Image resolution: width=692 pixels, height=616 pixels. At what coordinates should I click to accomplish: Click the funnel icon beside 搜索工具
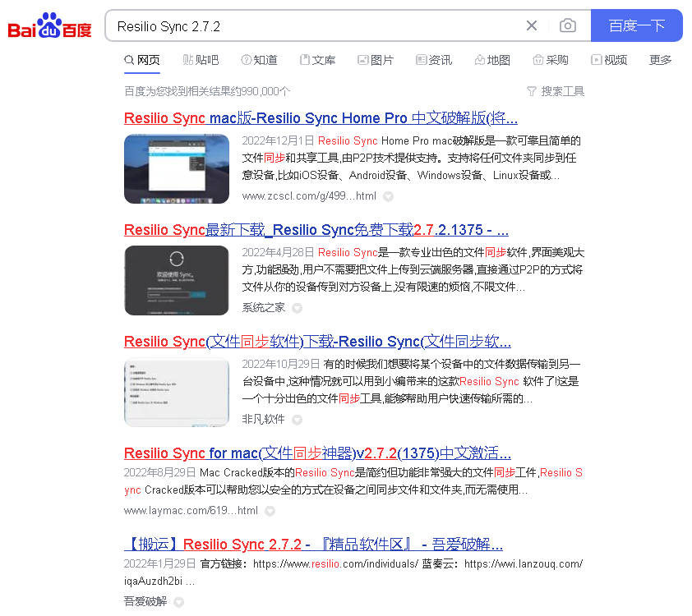click(532, 91)
